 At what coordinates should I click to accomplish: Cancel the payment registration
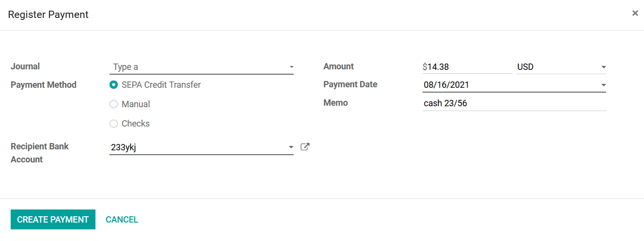point(122,220)
